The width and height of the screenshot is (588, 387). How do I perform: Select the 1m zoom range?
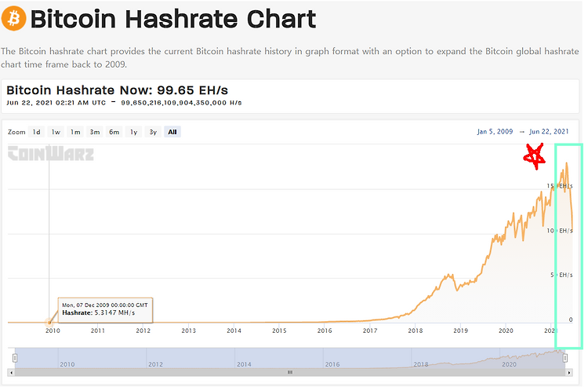click(x=75, y=132)
